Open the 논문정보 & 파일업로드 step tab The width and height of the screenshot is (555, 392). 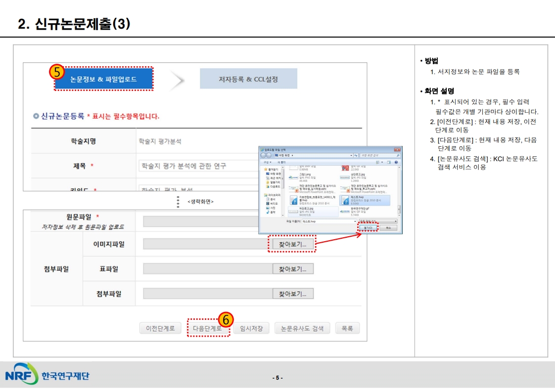pyautogui.click(x=103, y=79)
